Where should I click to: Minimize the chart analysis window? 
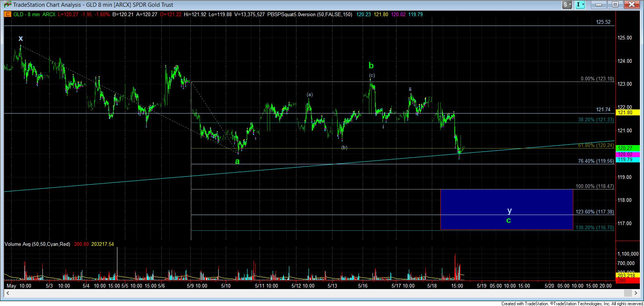[x=598, y=5]
